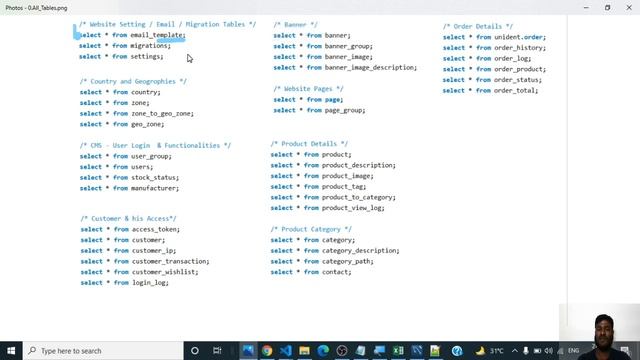Click the 'order_total' query line
Viewport: 640px width, 360px height.
tap(491, 90)
